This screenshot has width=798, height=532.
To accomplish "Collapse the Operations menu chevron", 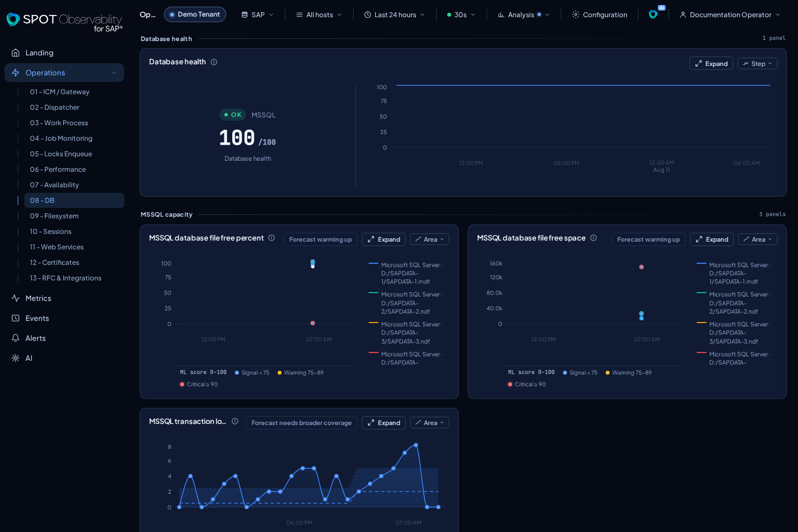I will 114,73.
